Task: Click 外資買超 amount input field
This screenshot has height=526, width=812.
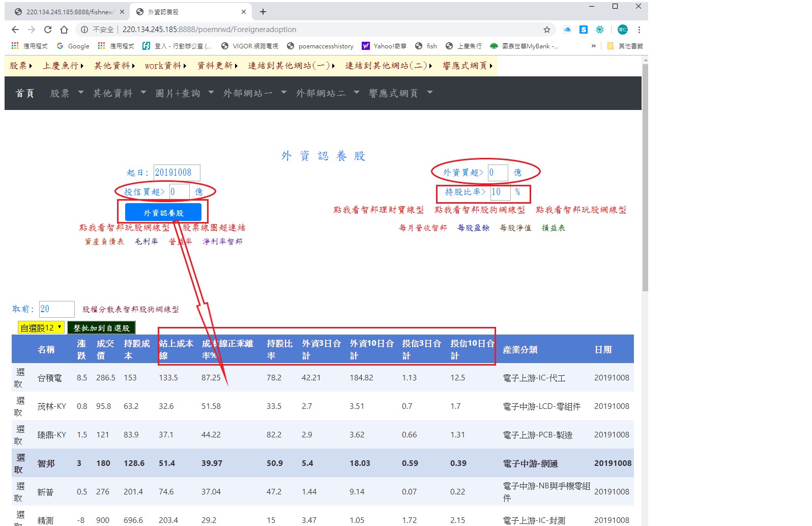Action: 498,173
